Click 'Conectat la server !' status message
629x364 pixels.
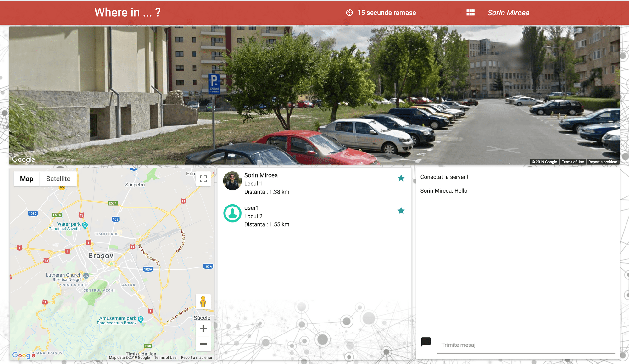coord(444,177)
